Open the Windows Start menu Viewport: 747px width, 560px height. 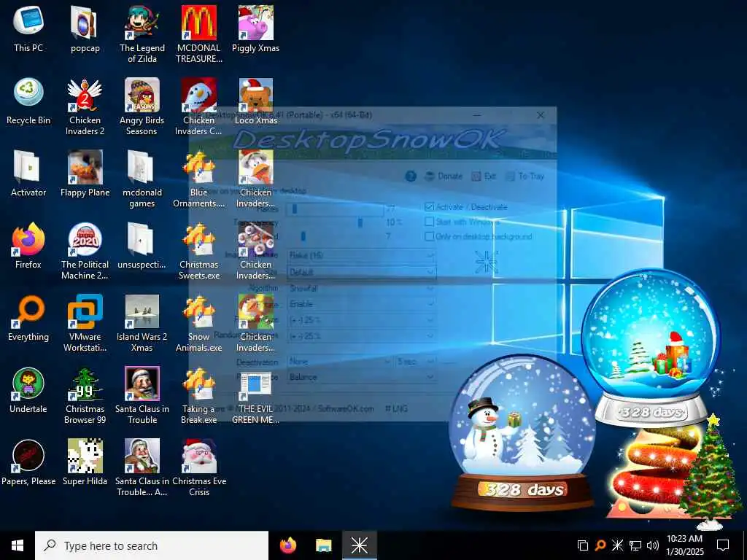coord(18,545)
